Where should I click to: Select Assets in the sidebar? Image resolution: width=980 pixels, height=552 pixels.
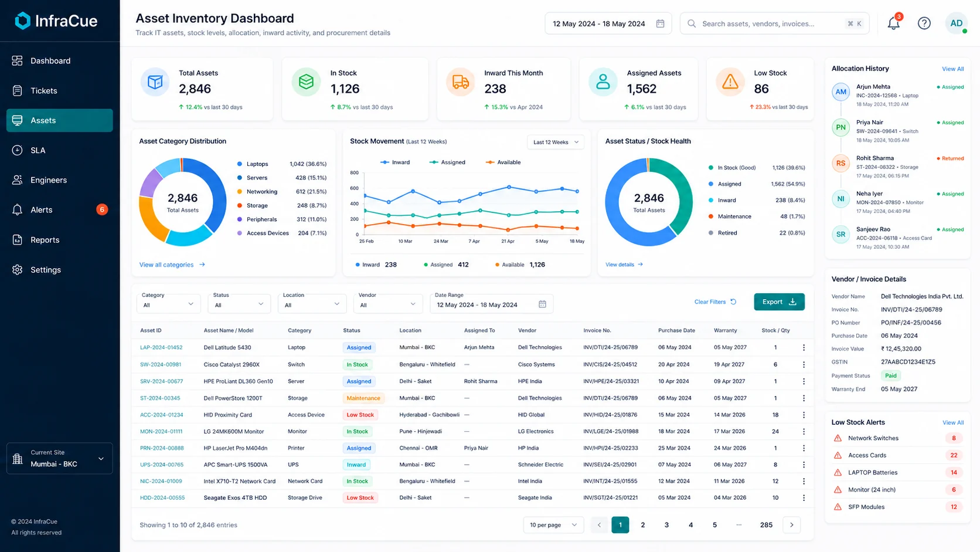pyautogui.click(x=59, y=120)
